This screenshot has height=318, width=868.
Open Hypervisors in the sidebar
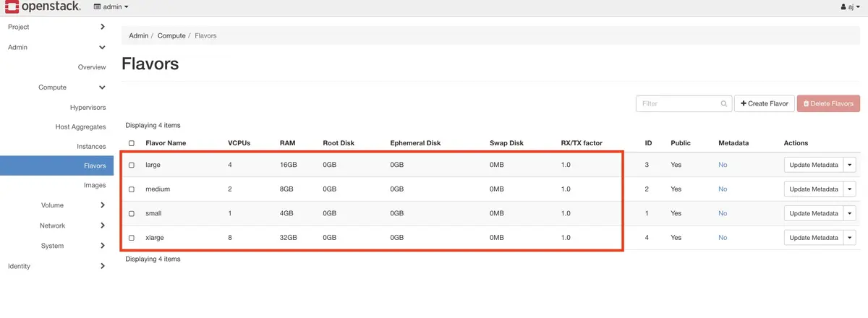pos(88,108)
